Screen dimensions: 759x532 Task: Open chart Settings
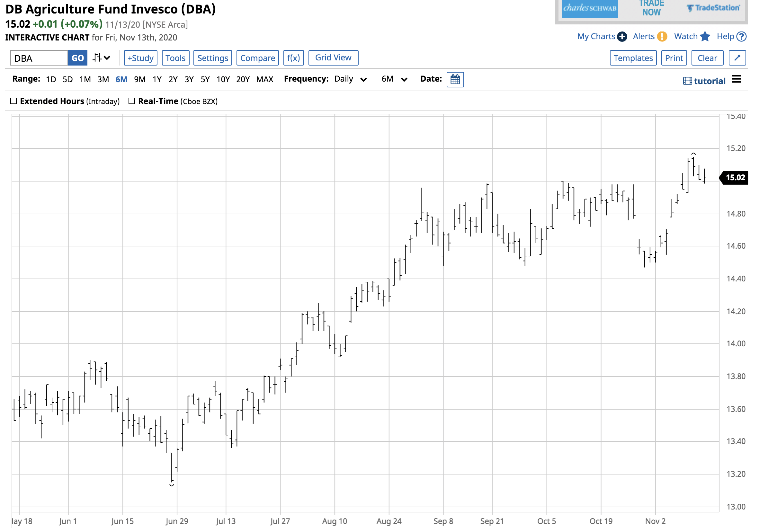tap(212, 58)
